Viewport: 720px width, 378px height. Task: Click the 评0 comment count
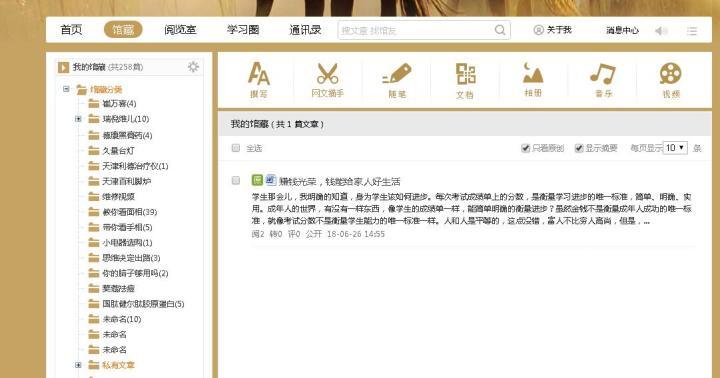click(294, 234)
